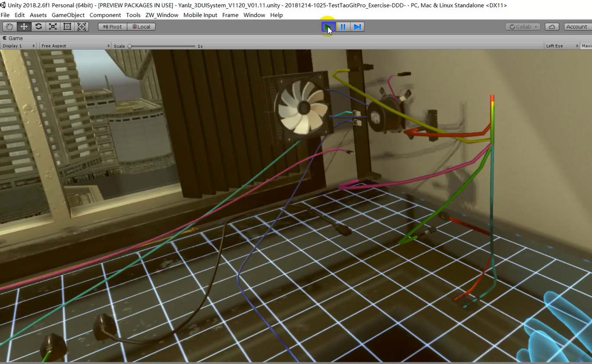The image size is (592, 364).
Task: Pause the running game
Action: (x=342, y=26)
